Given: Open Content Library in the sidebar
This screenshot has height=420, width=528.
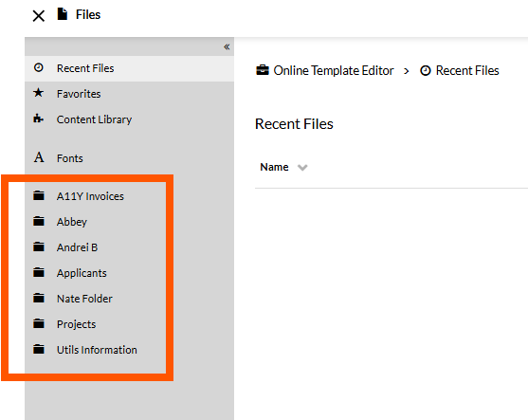Looking at the screenshot, I should pos(94,119).
